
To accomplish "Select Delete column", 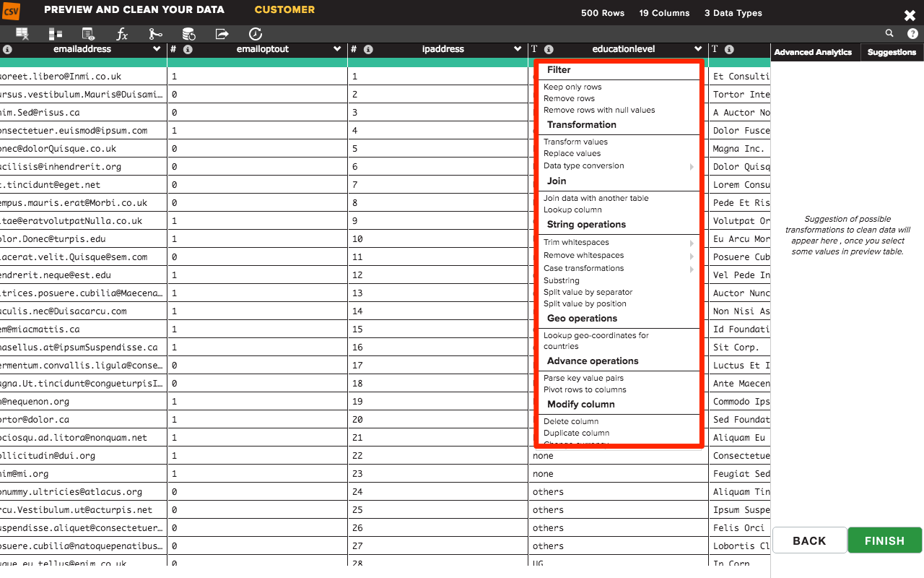I will point(571,422).
